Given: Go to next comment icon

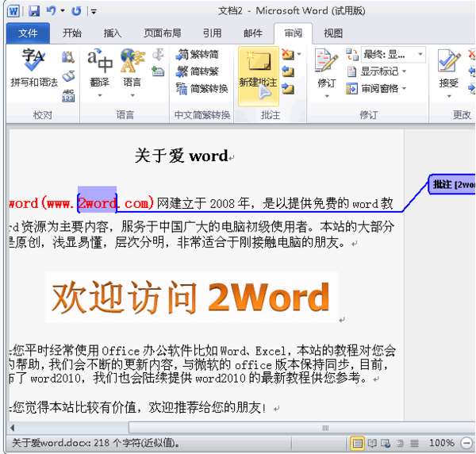Looking at the screenshot, I should tap(288, 89).
